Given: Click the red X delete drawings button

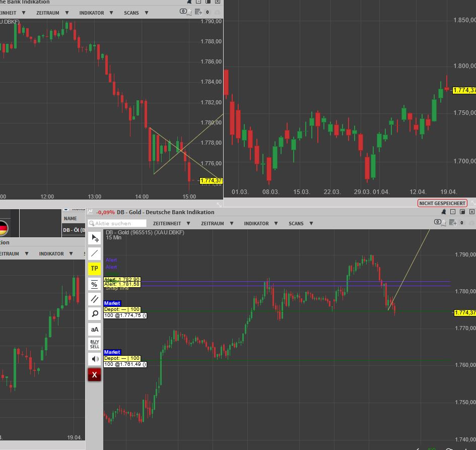Looking at the screenshot, I should coord(94,375).
